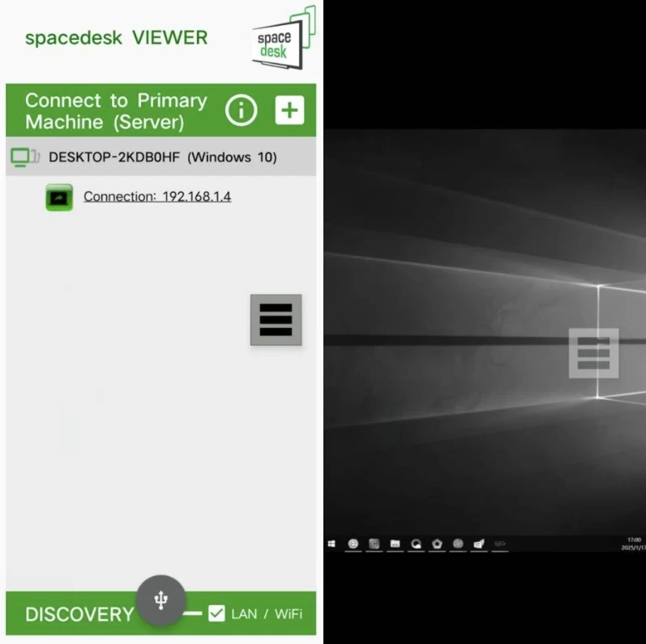Toggle the LAN / WiFi checkbox
The width and height of the screenshot is (646, 644).
[x=216, y=614]
